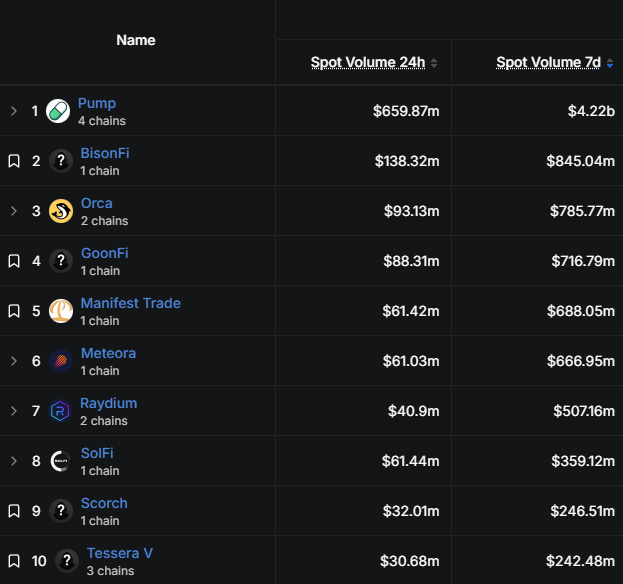Click the Scorch question-mark logo
Viewport: 623px width, 584px height.
(61, 511)
